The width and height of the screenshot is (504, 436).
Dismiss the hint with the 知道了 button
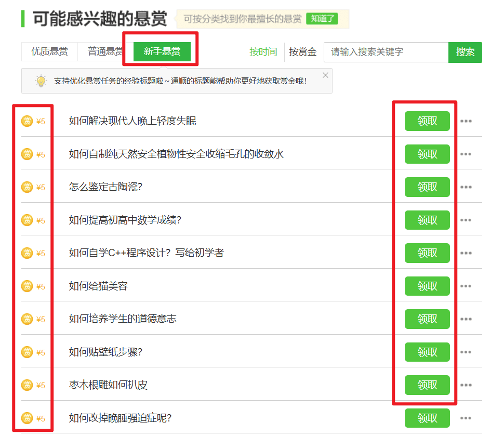(322, 19)
